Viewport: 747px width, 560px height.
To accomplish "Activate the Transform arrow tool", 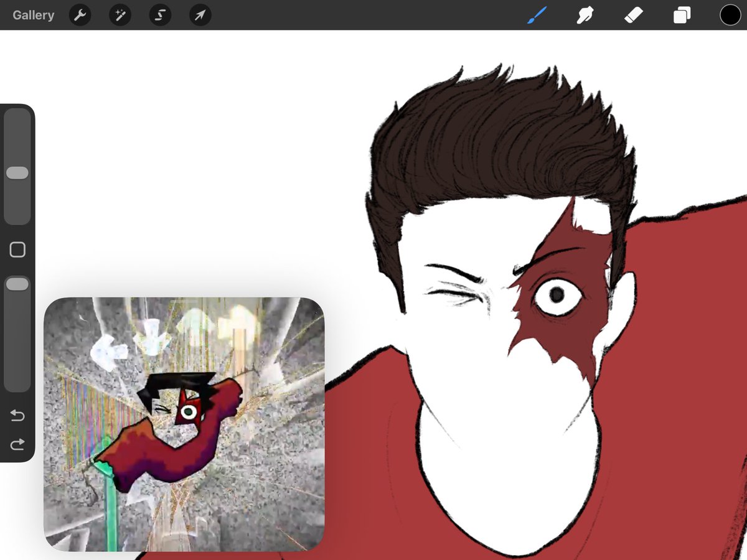I will [x=200, y=15].
